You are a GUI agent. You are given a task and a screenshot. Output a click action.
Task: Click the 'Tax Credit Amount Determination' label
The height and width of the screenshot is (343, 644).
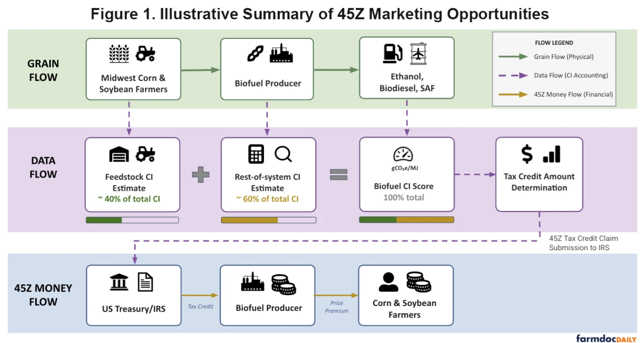point(539,182)
